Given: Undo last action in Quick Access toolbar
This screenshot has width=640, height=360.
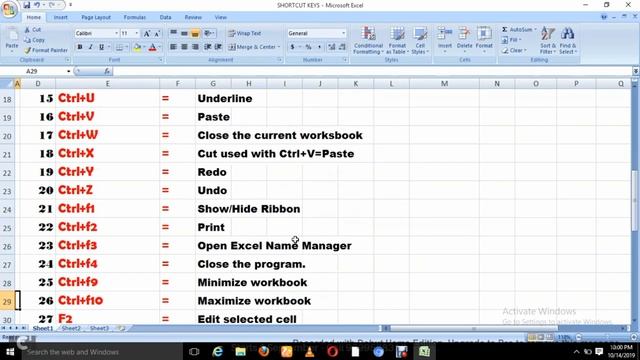Looking at the screenshot, I should point(37,5).
